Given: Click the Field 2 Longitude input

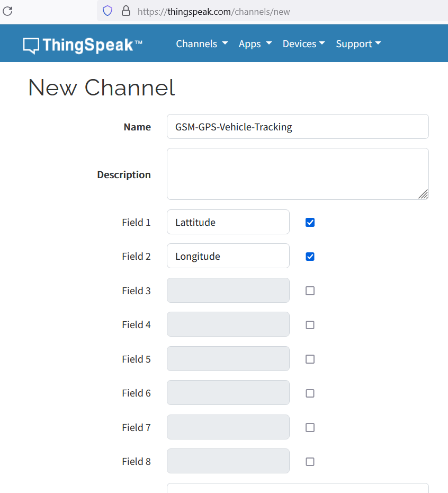Looking at the screenshot, I should coord(228,256).
